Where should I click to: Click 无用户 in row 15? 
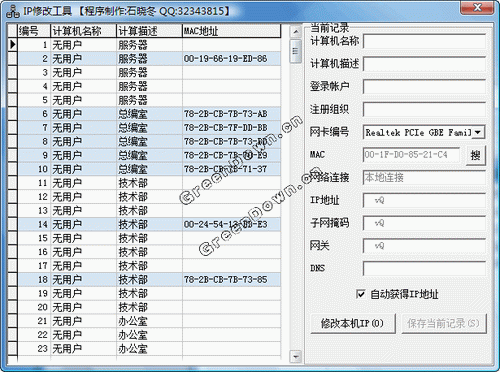click(x=67, y=238)
